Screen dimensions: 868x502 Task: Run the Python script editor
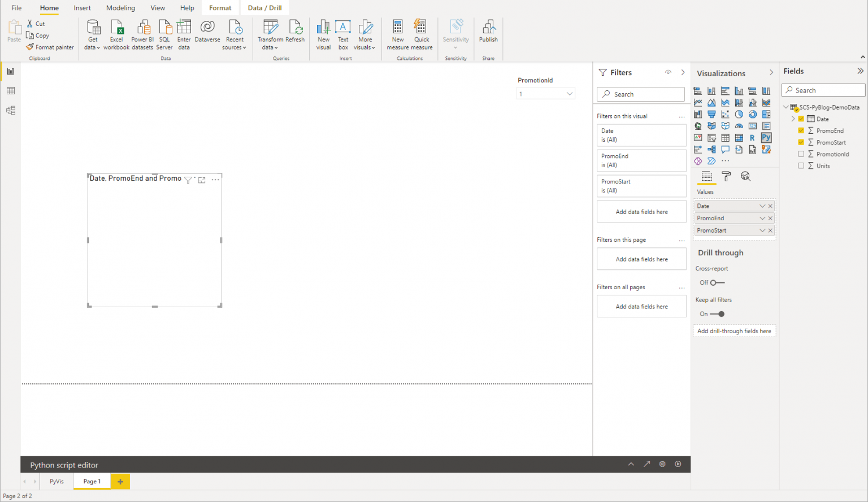pyautogui.click(x=678, y=464)
